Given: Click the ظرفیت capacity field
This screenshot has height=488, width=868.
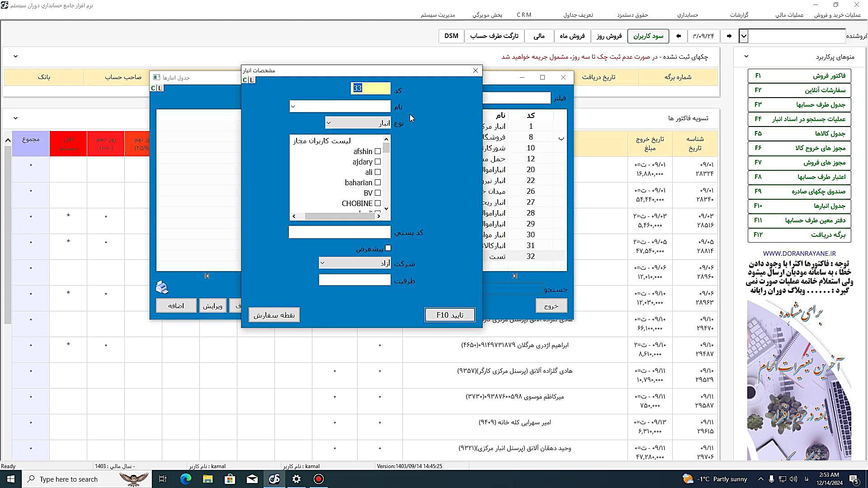Looking at the screenshot, I should (x=354, y=280).
